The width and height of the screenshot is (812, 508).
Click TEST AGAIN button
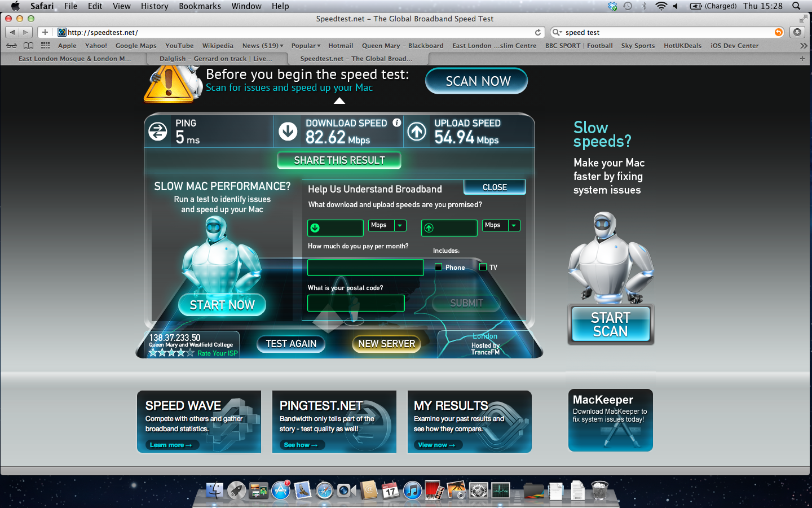pos(291,344)
